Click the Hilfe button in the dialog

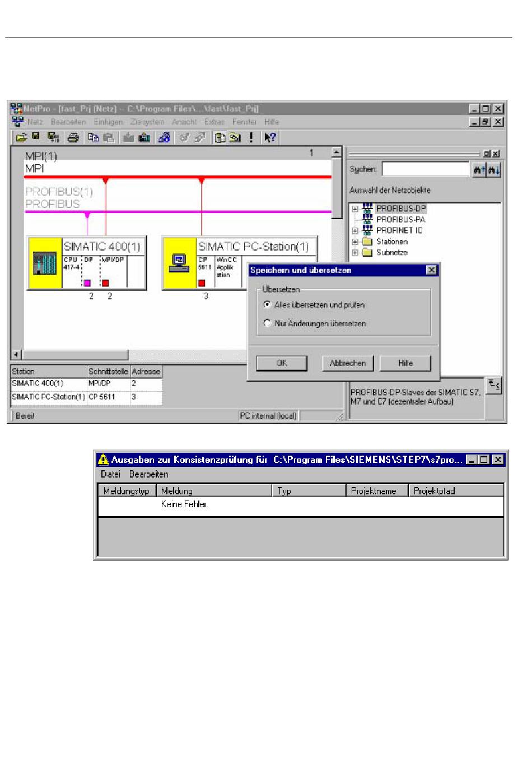405,363
